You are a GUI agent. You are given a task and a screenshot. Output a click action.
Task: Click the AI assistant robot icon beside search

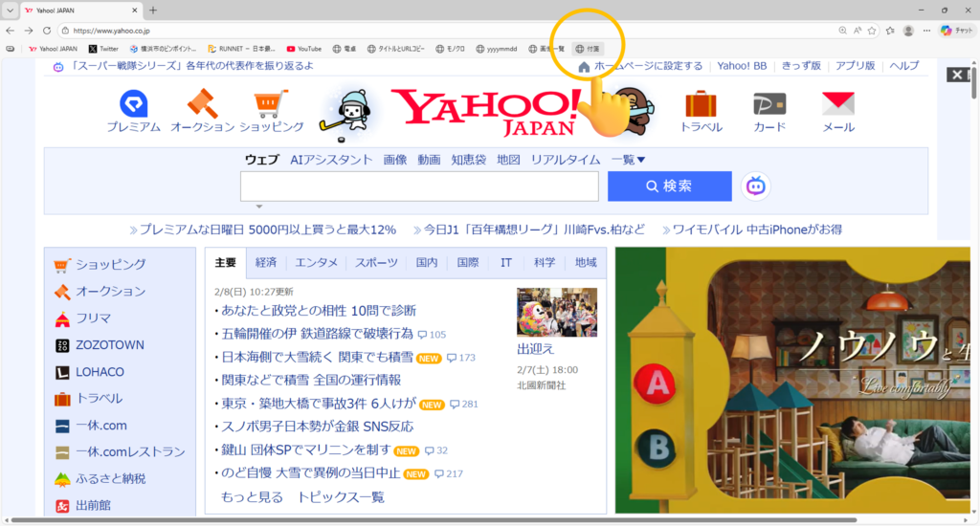(x=756, y=186)
